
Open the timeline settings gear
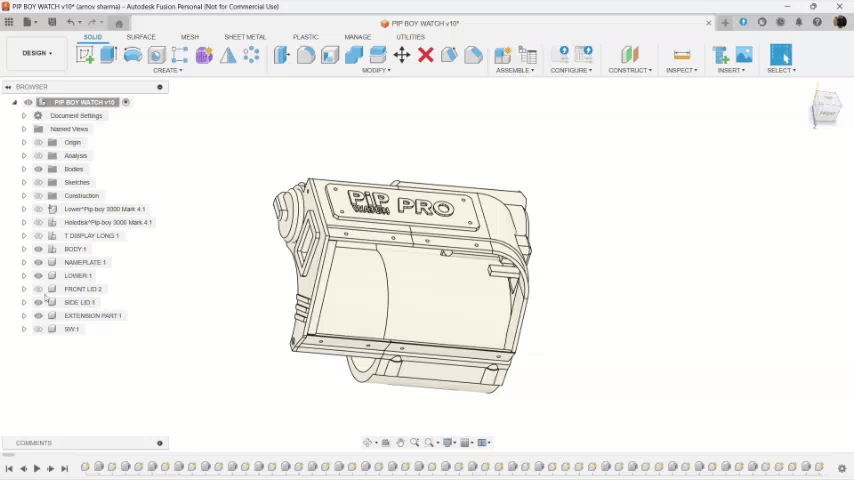[x=842, y=468]
